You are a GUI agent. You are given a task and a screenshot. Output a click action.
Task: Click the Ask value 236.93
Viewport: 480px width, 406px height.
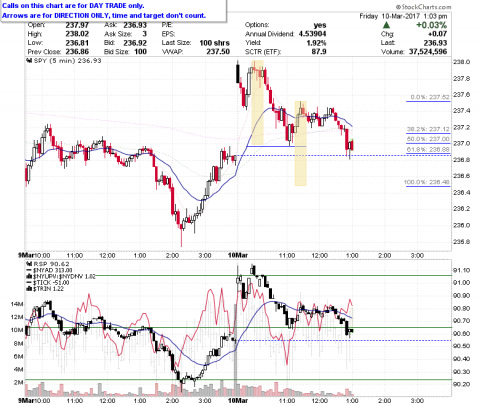135,25
